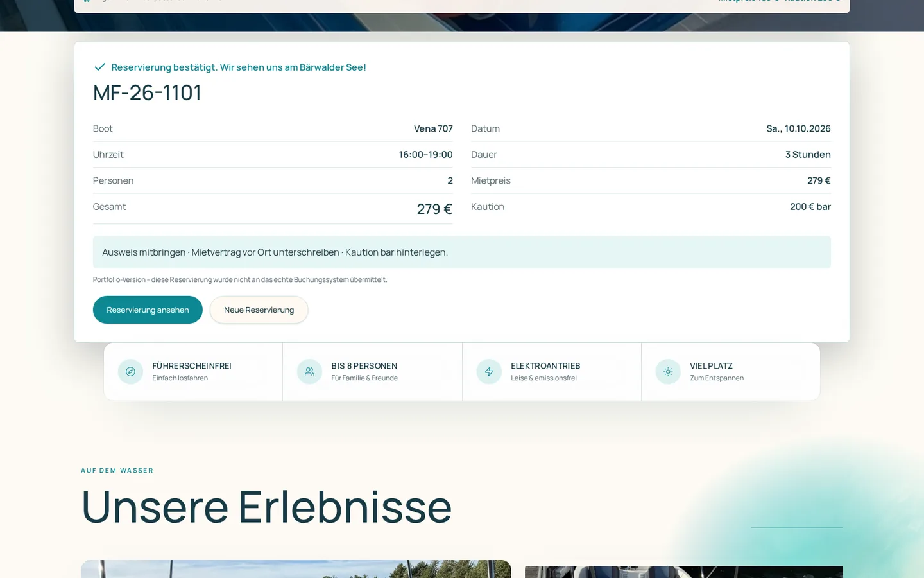This screenshot has width=924, height=578.
Task: Click the Personen value '2'
Action: 450,180
